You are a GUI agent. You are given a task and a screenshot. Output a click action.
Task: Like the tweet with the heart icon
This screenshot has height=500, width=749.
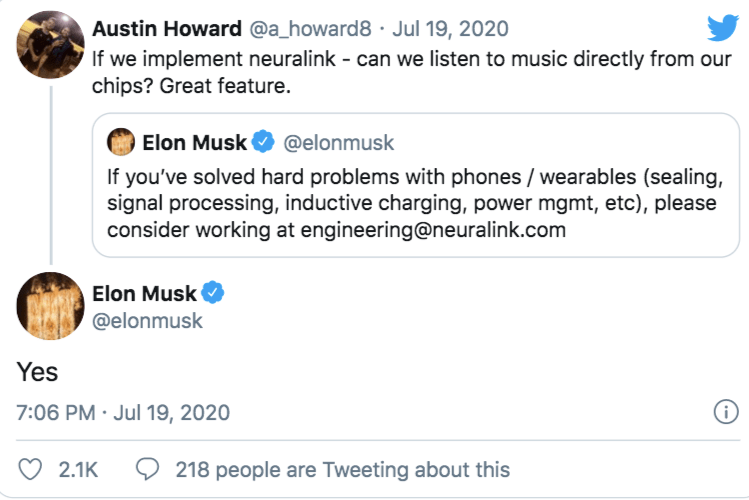coord(32,469)
